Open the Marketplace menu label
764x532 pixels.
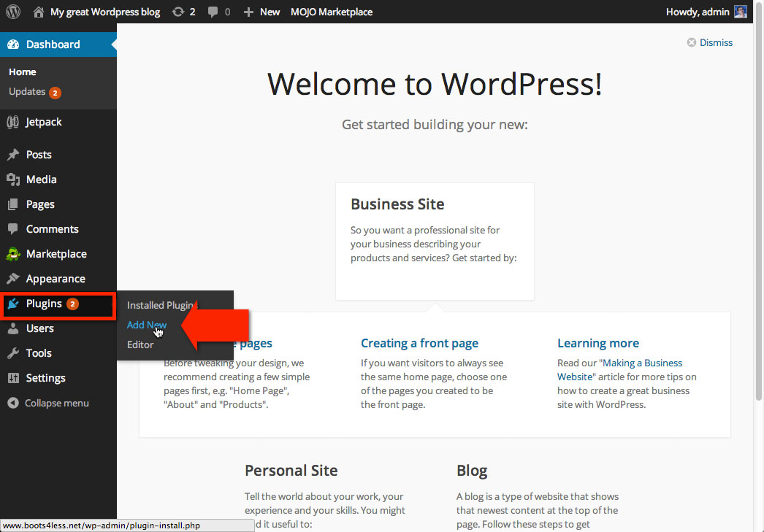(56, 254)
